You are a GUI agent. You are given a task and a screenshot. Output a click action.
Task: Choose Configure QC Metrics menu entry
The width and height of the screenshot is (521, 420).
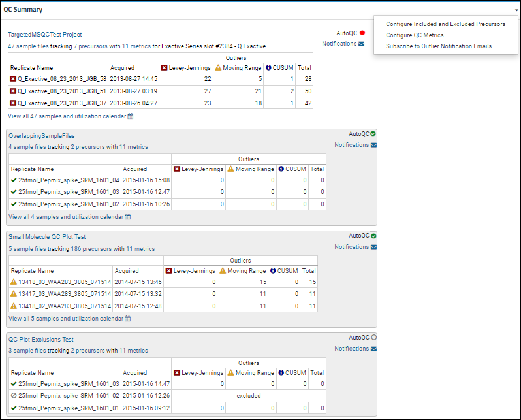[x=415, y=35]
